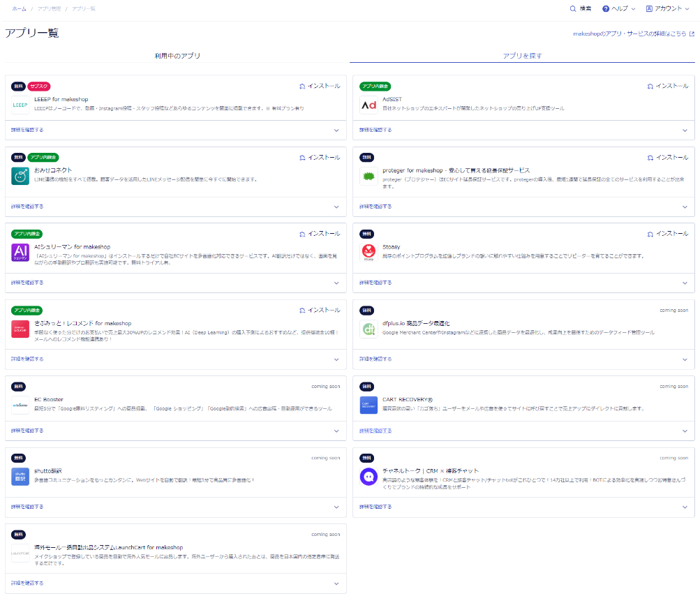Click the 'dfplus.io 商品データ最適化' app title
The image size is (700, 596).
tap(416, 324)
